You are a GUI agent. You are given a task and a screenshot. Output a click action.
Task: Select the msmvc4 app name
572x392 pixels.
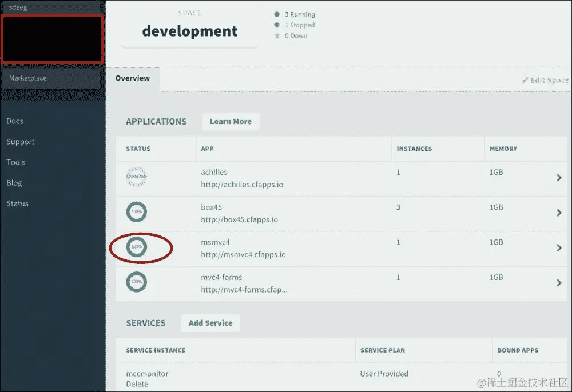215,242
